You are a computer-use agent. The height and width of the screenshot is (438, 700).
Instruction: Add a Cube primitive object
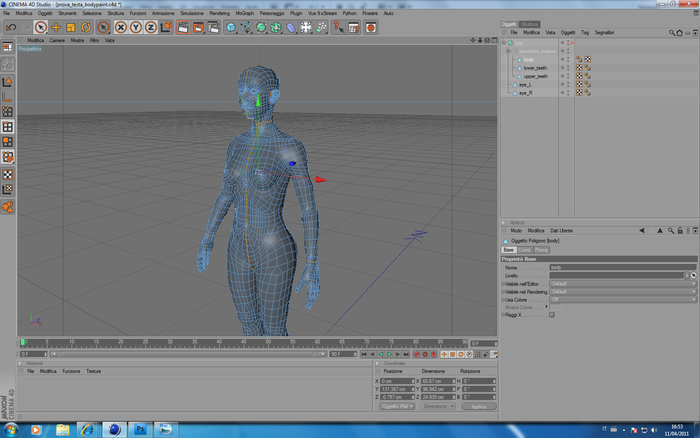231,28
